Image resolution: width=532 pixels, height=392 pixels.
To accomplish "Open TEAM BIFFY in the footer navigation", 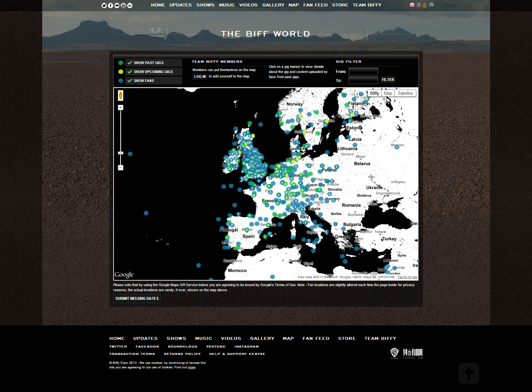I will coord(380,338).
